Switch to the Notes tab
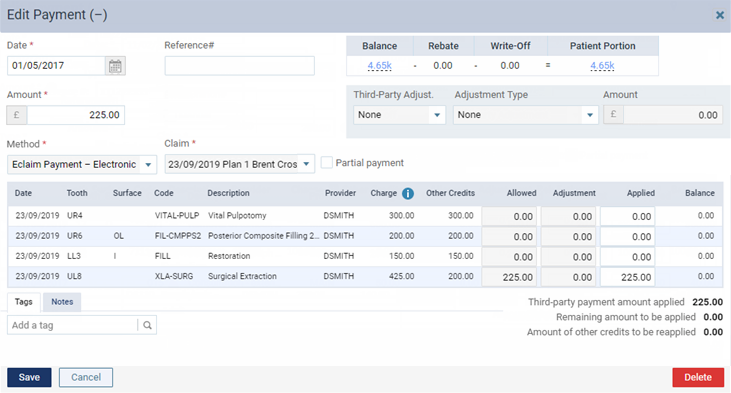The height and width of the screenshot is (393, 731). click(62, 302)
